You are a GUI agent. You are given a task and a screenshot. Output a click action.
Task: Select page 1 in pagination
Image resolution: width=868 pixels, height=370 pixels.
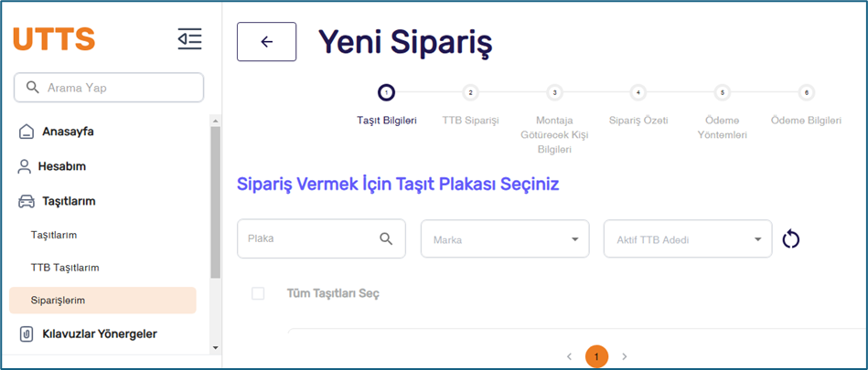click(596, 356)
